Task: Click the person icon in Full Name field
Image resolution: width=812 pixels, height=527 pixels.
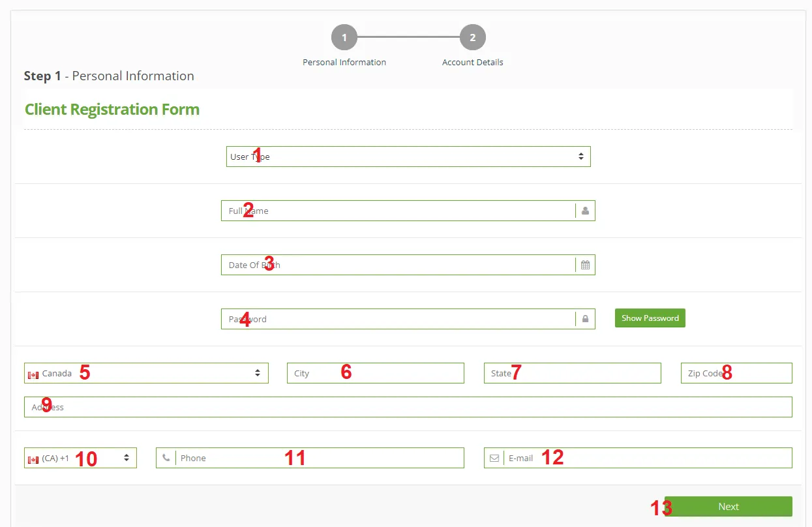Action: [585, 211]
